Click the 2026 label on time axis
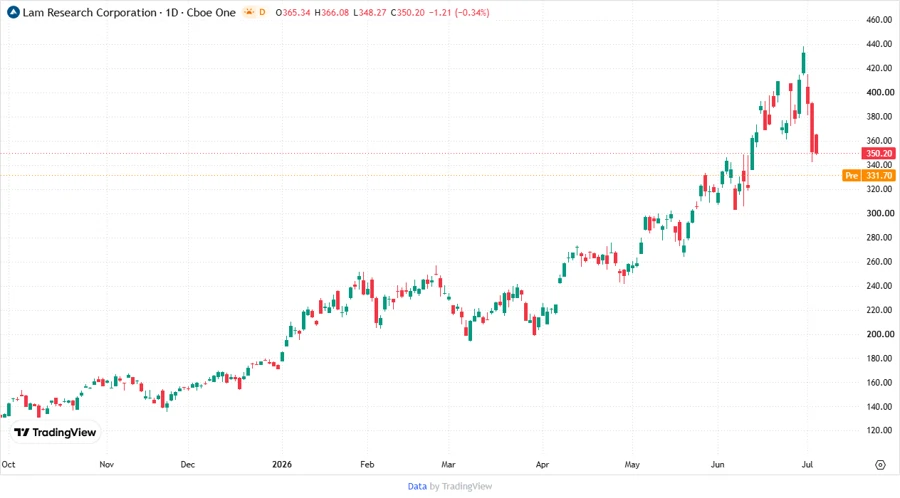The height and width of the screenshot is (498, 900). point(282,464)
